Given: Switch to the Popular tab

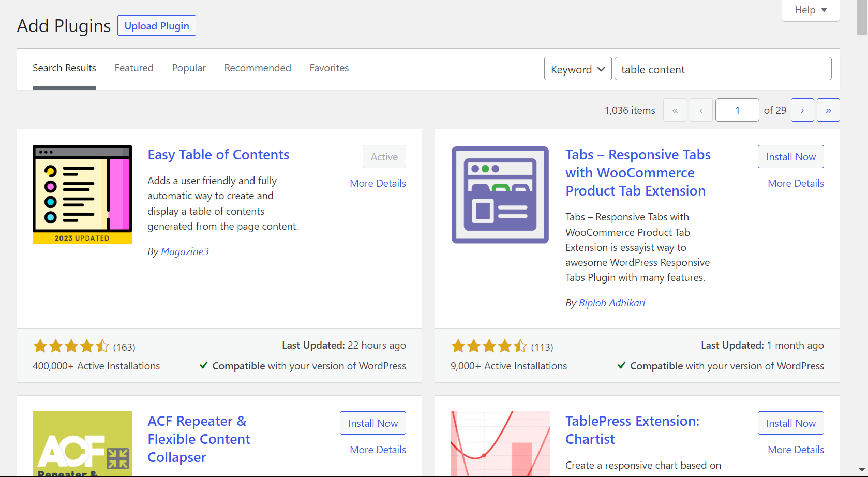Looking at the screenshot, I should [189, 68].
